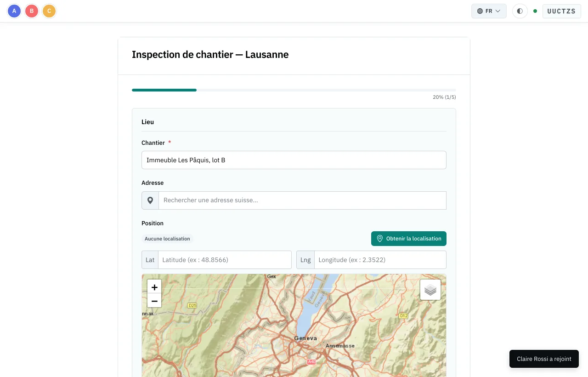Click the A40 road marker on map

pos(312,362)
